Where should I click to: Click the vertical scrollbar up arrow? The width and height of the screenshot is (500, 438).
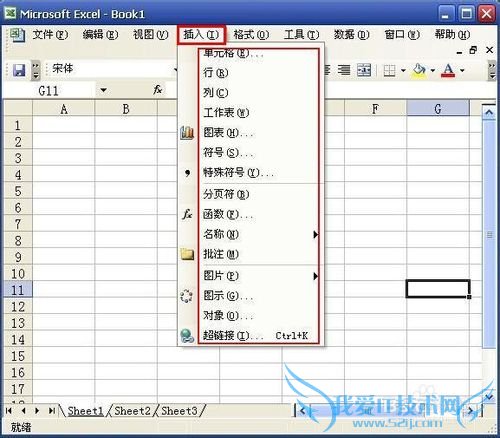489,112
